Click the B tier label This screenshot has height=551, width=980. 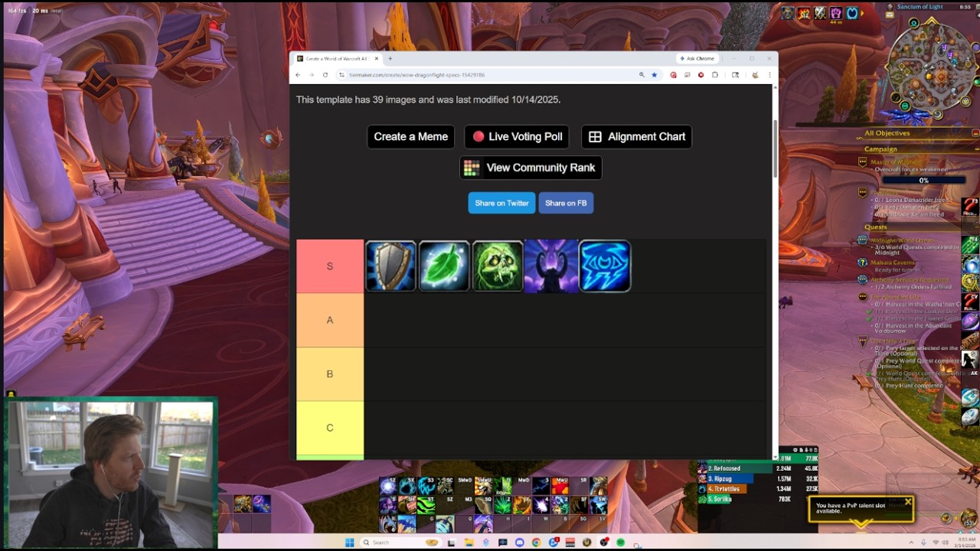[x=330, y=374]
